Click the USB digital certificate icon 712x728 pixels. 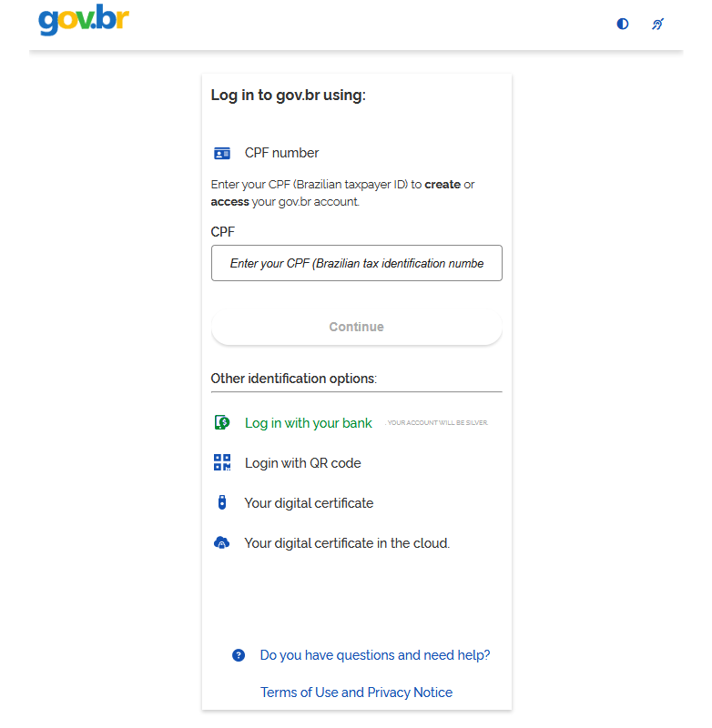pos(221,502)
